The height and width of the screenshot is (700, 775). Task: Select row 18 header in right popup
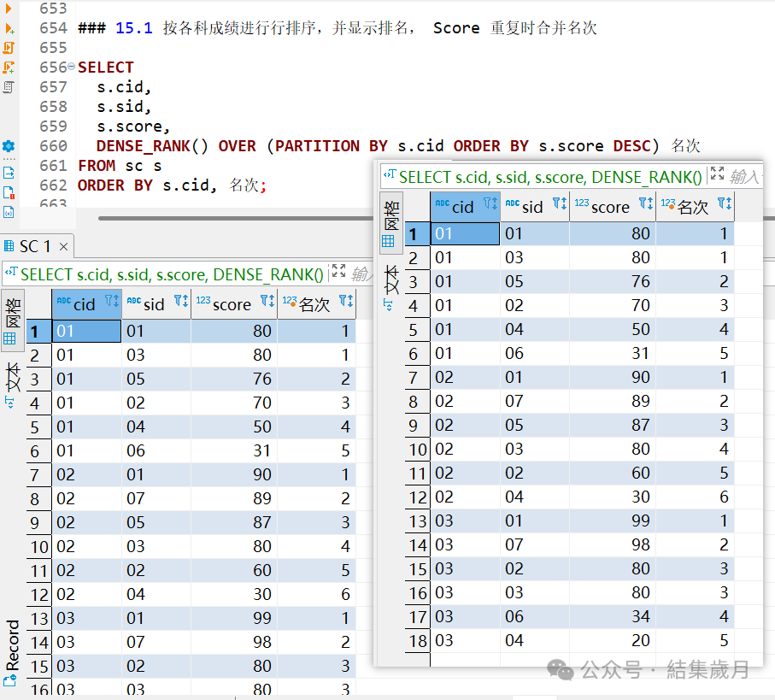pos(418,641)
